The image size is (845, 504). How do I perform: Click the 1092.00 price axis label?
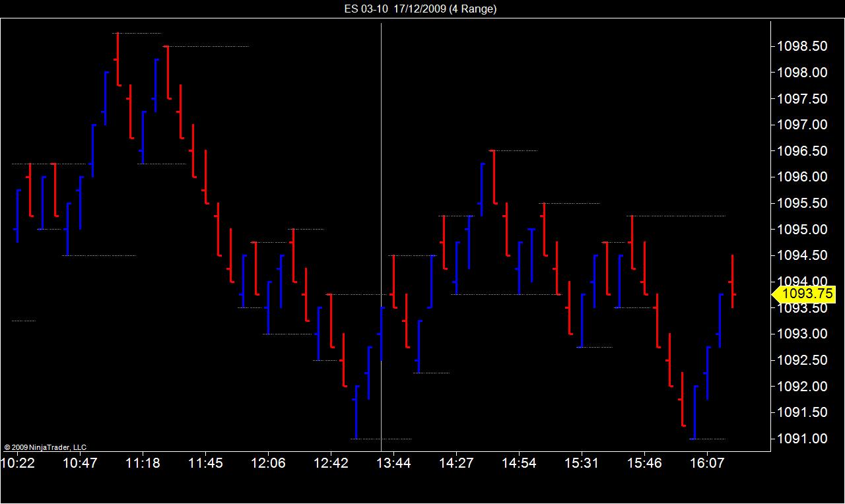click(x=801, y=387)
